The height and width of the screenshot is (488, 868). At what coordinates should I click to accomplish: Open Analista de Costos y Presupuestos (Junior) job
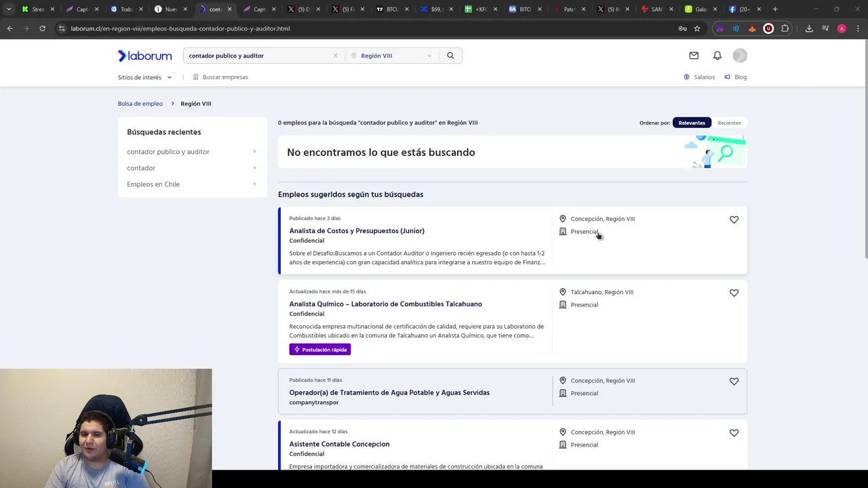click(x=357, y=231)
